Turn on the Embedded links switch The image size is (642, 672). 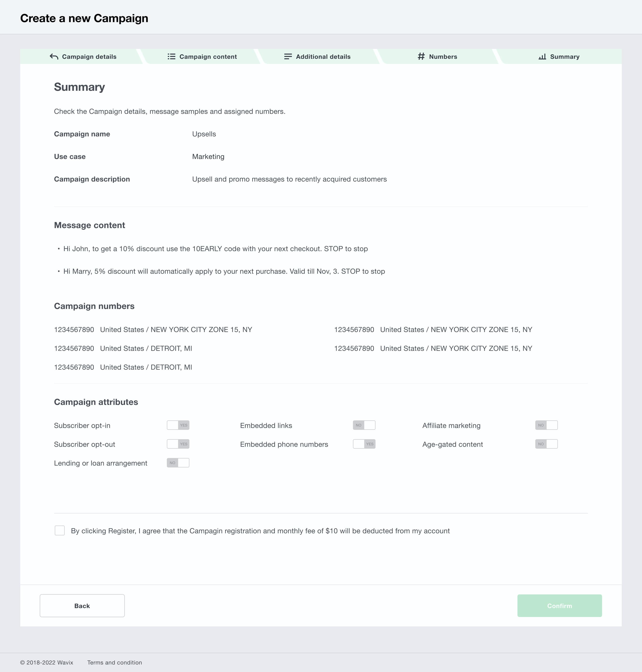coord(364,425)
